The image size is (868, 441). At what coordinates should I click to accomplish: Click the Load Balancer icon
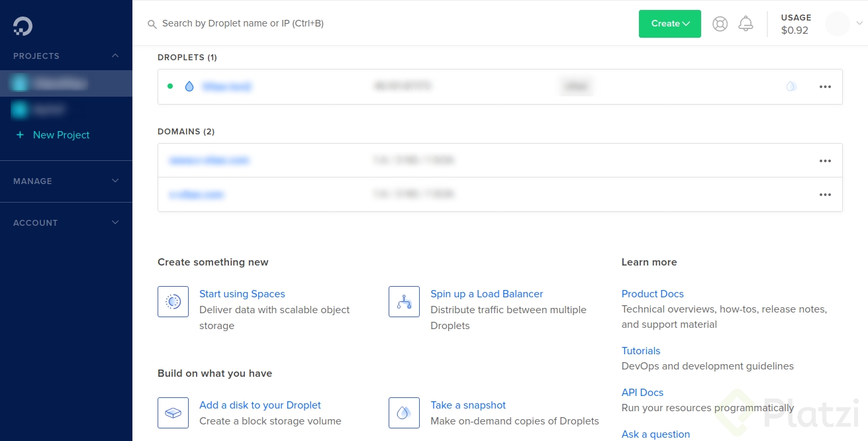tap(404, 301)
